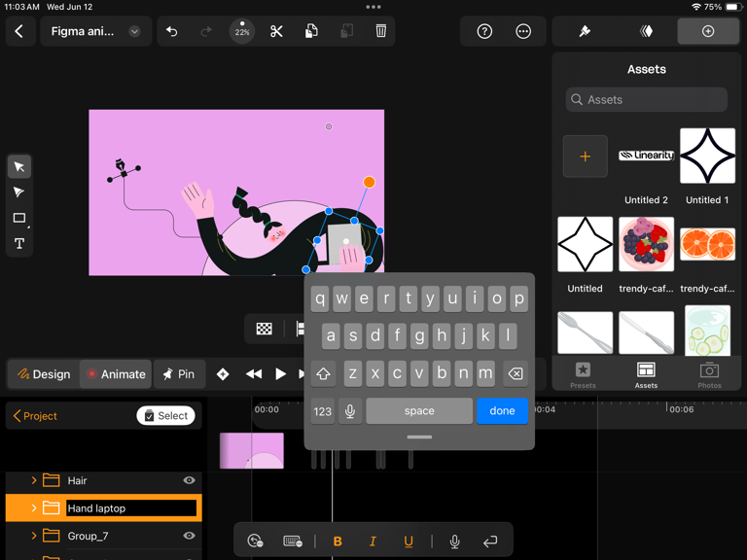
Task: Click the Pin button
Action: (x=179, y=374)
